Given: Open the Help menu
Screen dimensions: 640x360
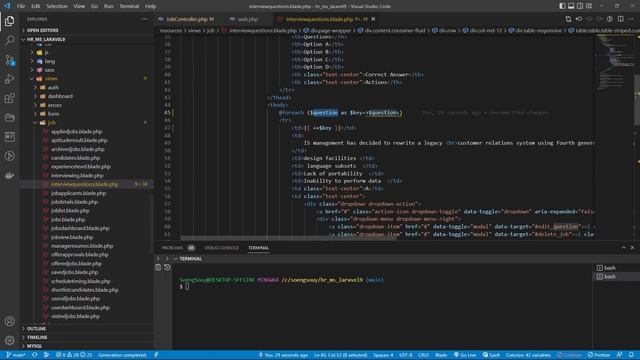Looking at the screenshot, I should tap(150, 6).
